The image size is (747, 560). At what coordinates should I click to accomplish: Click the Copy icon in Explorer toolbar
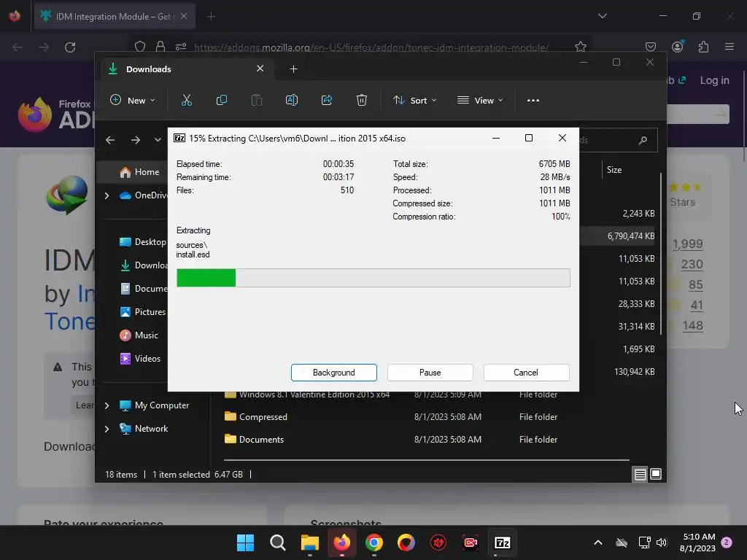click(x=222, y=100)
